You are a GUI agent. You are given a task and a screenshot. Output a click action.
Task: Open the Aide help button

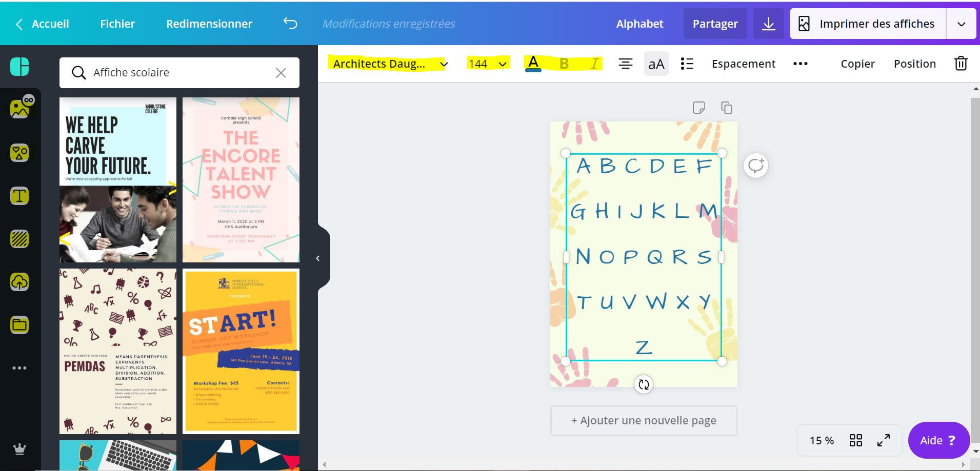click(x=938, y=440)
